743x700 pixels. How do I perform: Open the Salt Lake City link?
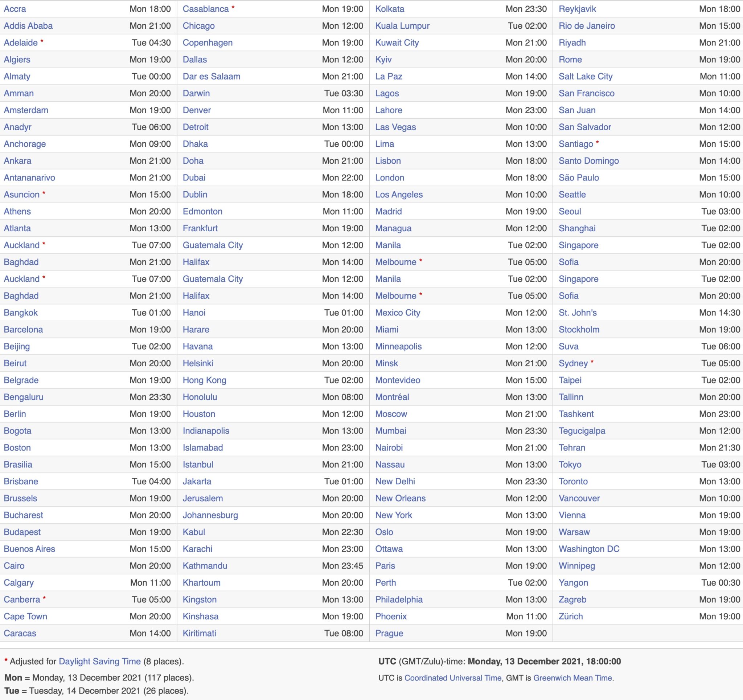click(x=585, y=76)
